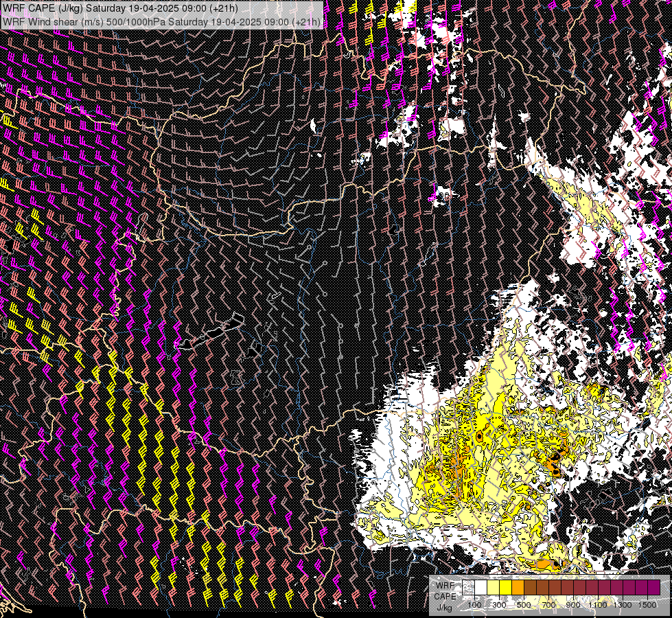The image size is (672, 618).
Task: Select the first brown swatch right of the 500 tick
Action: pos(530,588)
